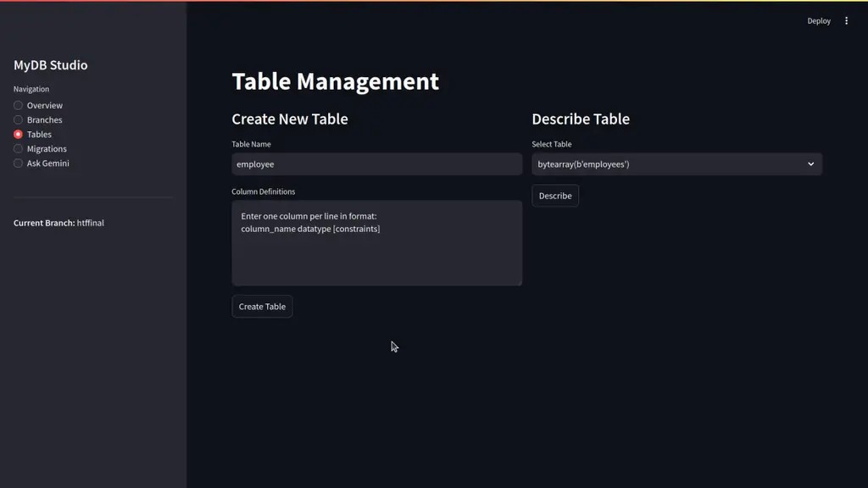This screenshot has height=488, width=868.
Task: Click the Current Branch htffinal label
Action: (58, 223)
